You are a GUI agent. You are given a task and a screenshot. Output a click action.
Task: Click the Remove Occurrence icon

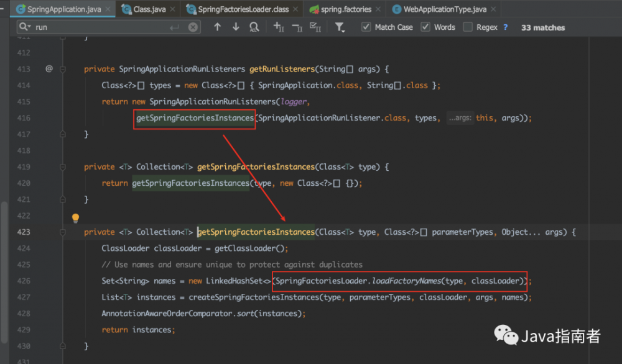click(298, 27)
